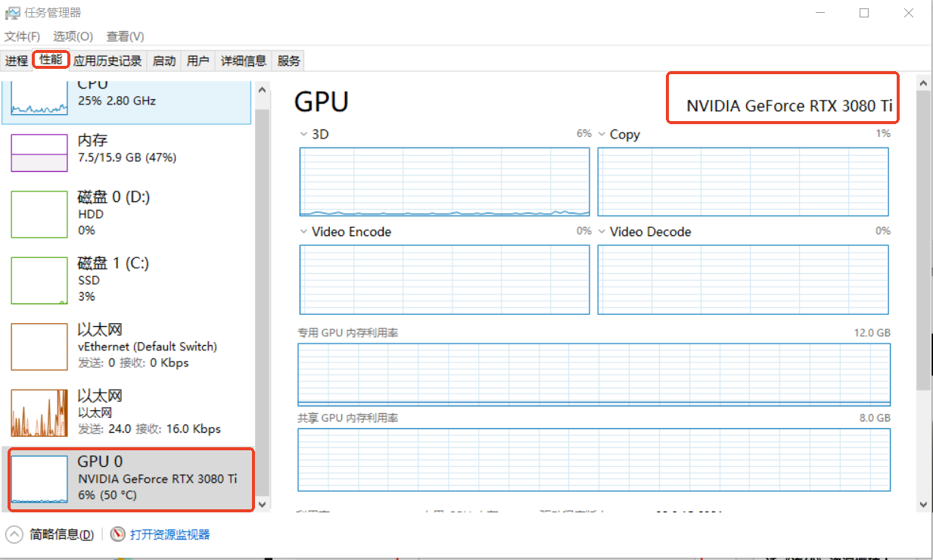Open the 3D engine dropdown
The width and height of the screenshot is (933, 560).
coord(303,134)
